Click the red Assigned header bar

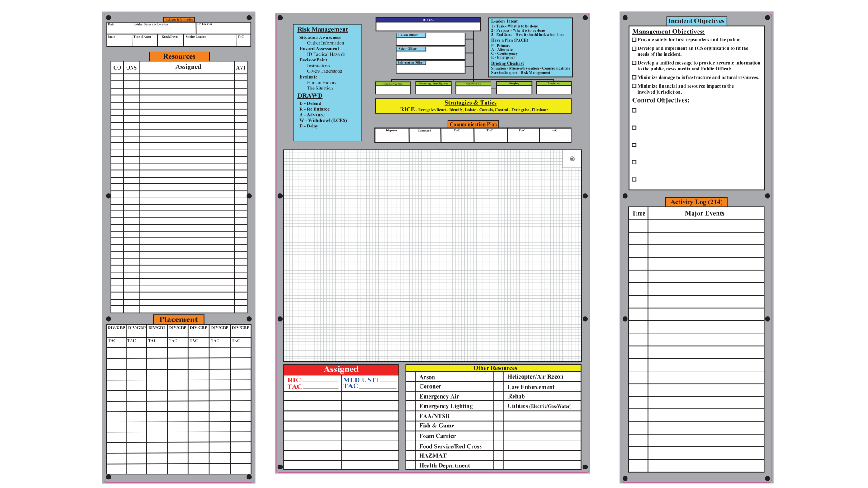point(341,370)
